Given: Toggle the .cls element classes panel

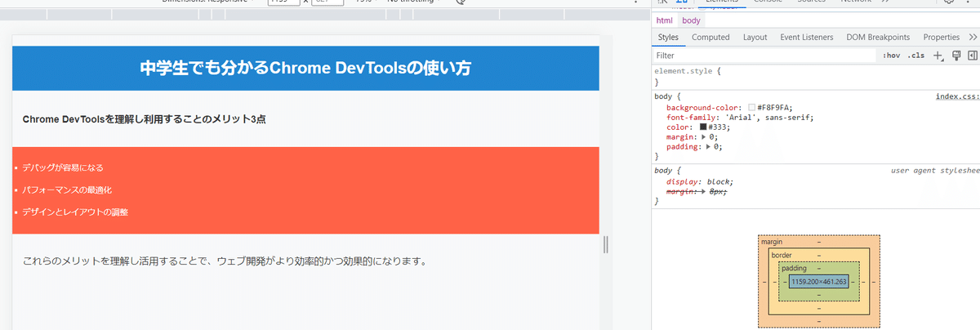Looking at the screenshot, I should tap(916, 56).
